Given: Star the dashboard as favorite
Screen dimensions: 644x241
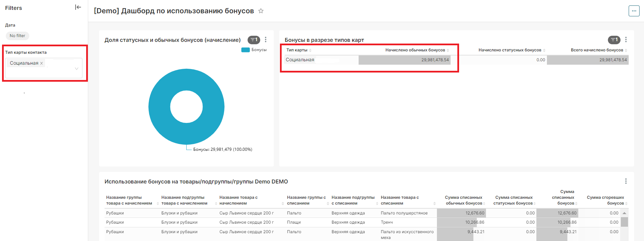Looking at the screenshot, I should 261,11.
